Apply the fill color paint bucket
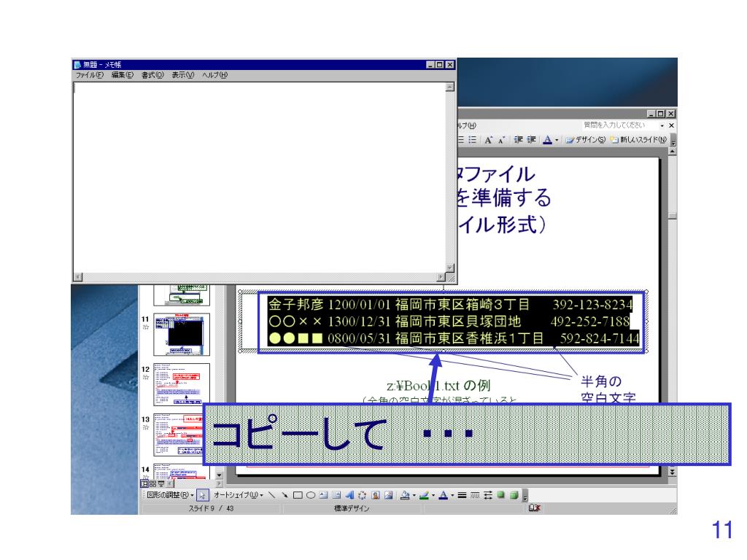The image size is (747, 560). click(404, 495)
